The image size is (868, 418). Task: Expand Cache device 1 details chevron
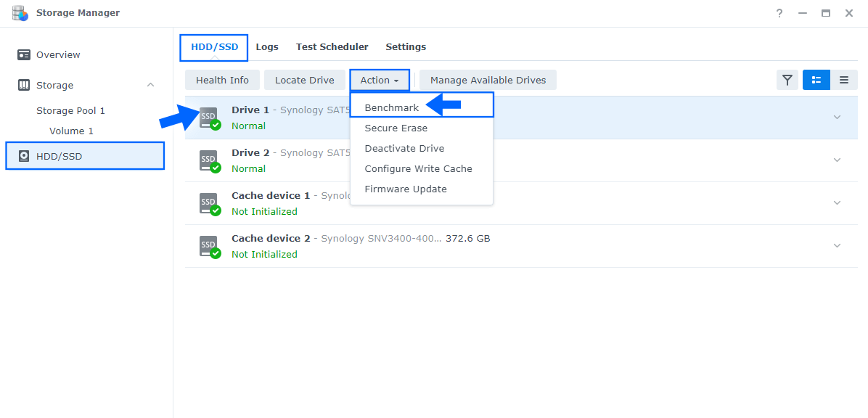[x=837, y=202]
